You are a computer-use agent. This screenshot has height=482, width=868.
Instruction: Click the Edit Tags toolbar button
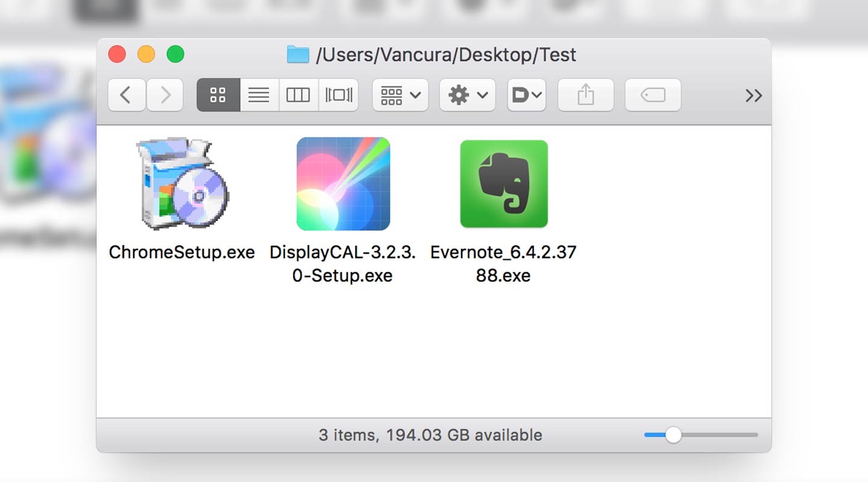point(653,95)
